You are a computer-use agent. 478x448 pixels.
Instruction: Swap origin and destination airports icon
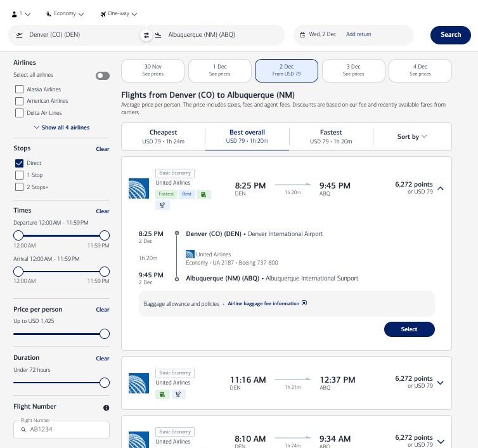point(146,35)
